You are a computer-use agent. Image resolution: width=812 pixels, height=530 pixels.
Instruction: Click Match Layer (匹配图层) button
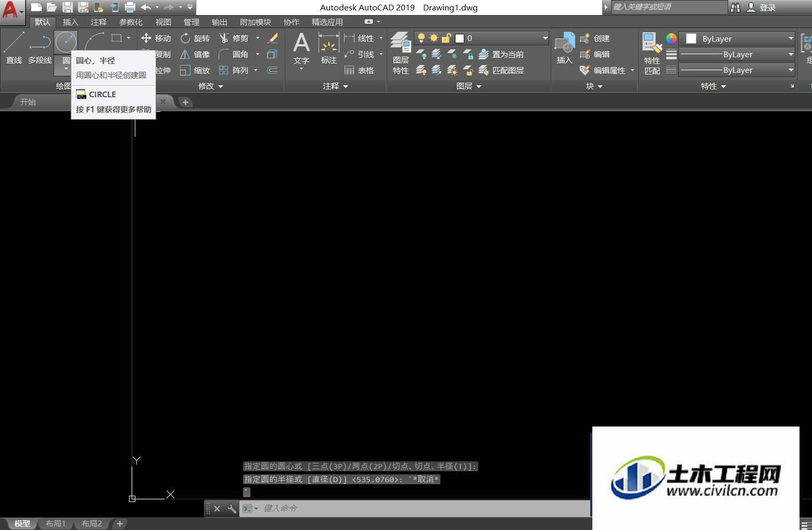(x=501, y=70)
